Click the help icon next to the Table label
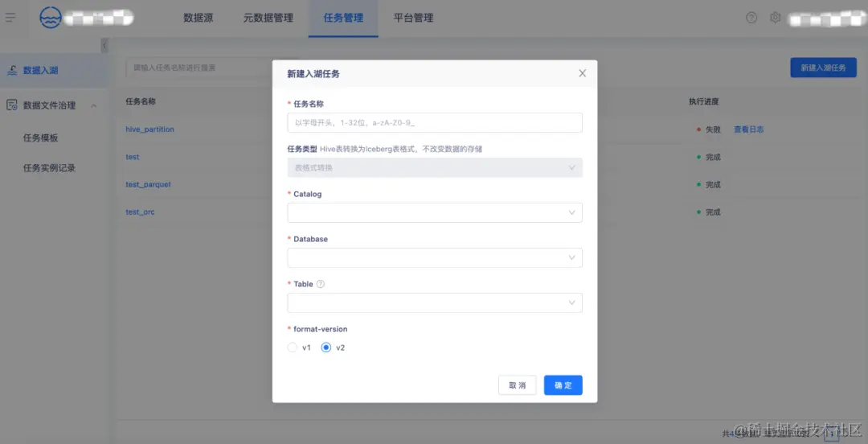The width and height of the screenshot is (868, 444). click(320, 284)
